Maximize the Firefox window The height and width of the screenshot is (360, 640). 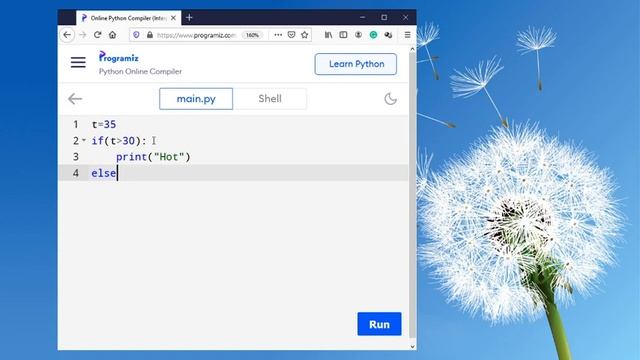coord(384,18)
